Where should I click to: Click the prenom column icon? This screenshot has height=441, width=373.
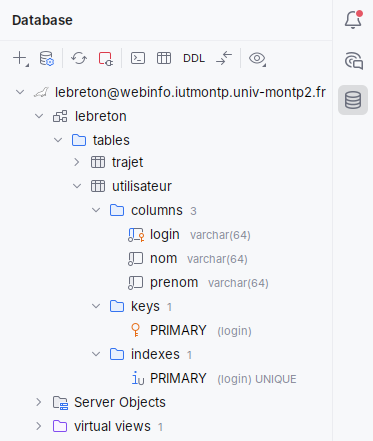(136, 283)
